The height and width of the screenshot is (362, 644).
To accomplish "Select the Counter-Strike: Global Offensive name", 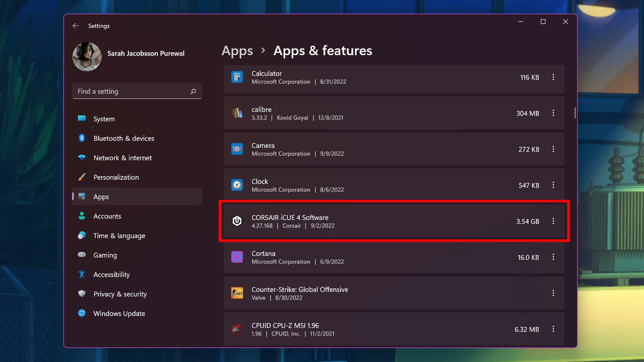I will coord(300,289).
